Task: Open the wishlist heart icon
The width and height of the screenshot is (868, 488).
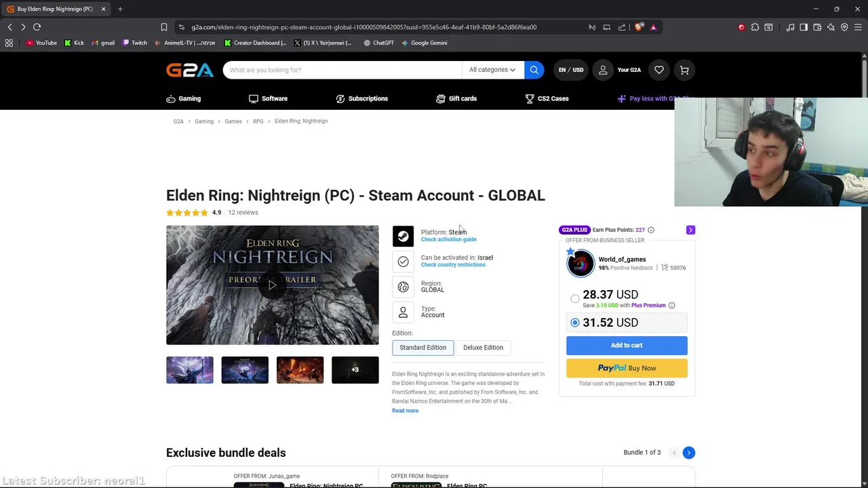Action: point(659,70)
